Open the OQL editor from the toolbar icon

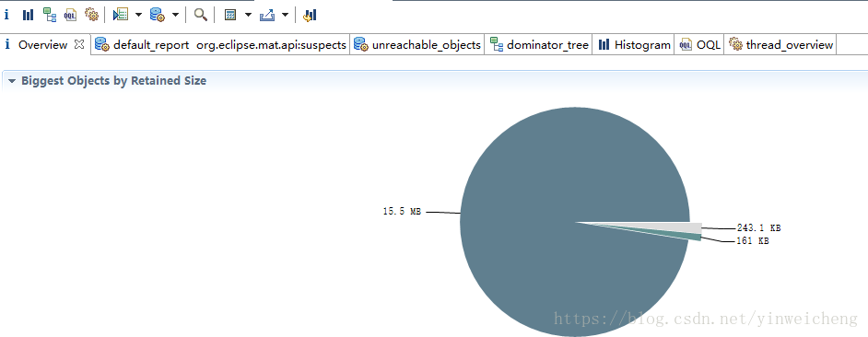pyautogui.click(x=70, y=15)
